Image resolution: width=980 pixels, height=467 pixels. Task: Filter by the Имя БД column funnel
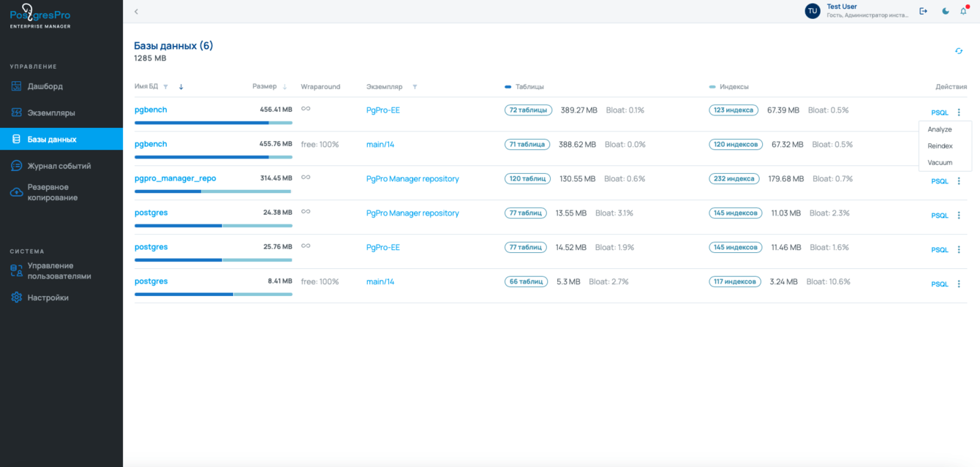[166, 87]
